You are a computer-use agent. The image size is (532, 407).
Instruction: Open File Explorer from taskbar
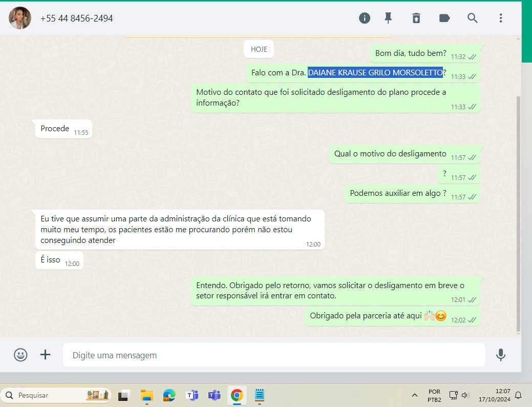(147, 395)
